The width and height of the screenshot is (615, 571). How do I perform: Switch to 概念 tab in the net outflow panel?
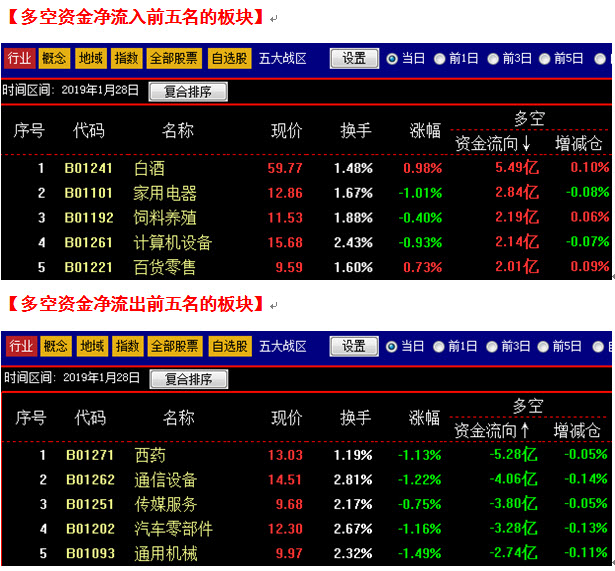tap(56, 346)
